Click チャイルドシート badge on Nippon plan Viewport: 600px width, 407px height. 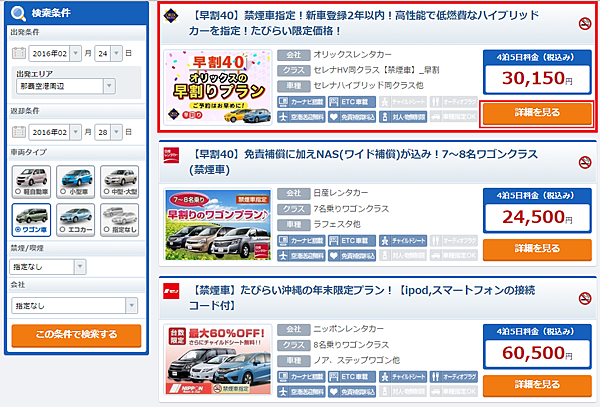pos(403,377)
